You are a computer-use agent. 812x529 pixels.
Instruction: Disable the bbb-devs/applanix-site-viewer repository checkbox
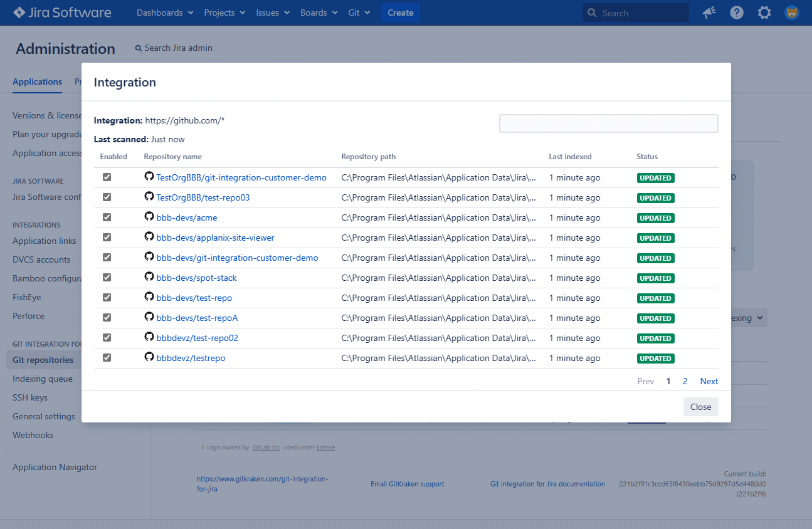coord(107,238)
